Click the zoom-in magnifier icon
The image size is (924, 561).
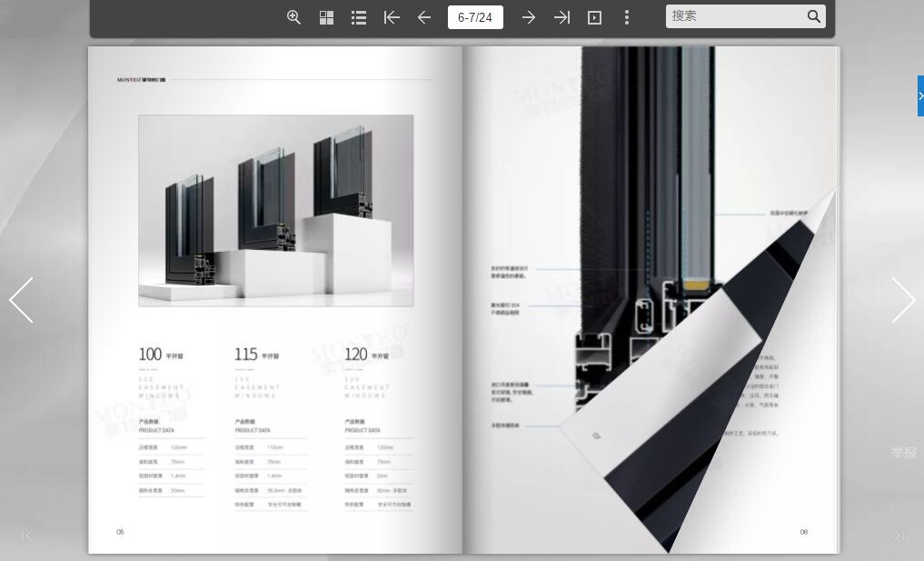pyautogui.click(x=293, y=17)
